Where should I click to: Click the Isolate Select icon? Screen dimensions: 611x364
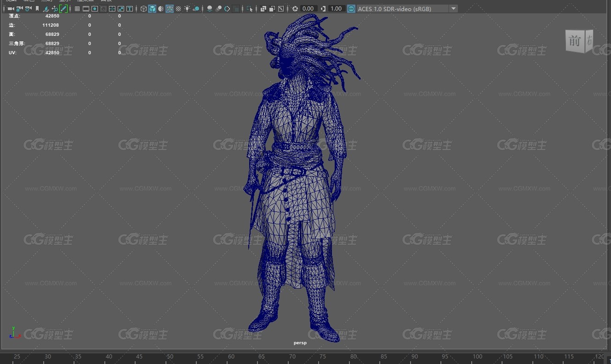click(x=250, y=9)
